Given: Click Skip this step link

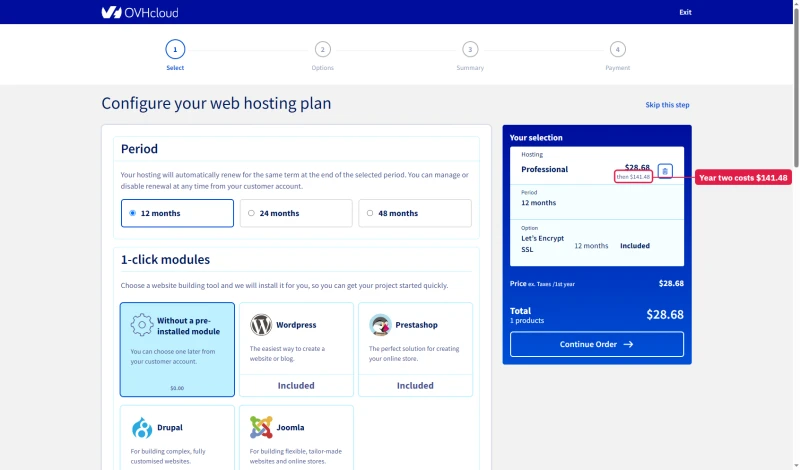Looking at the screenshot, I should click(x=667, y=105).
